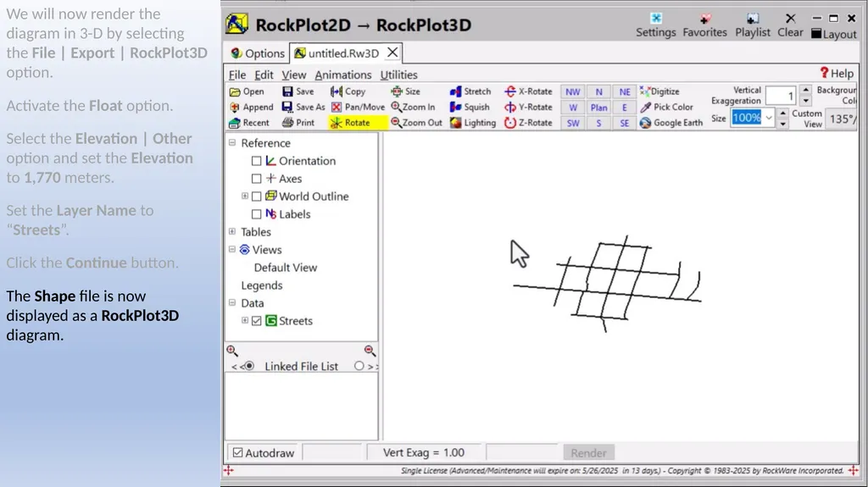Viewport: 868px width, 487px height.
Task: Switch to Plan view
Action: point(599,108)
